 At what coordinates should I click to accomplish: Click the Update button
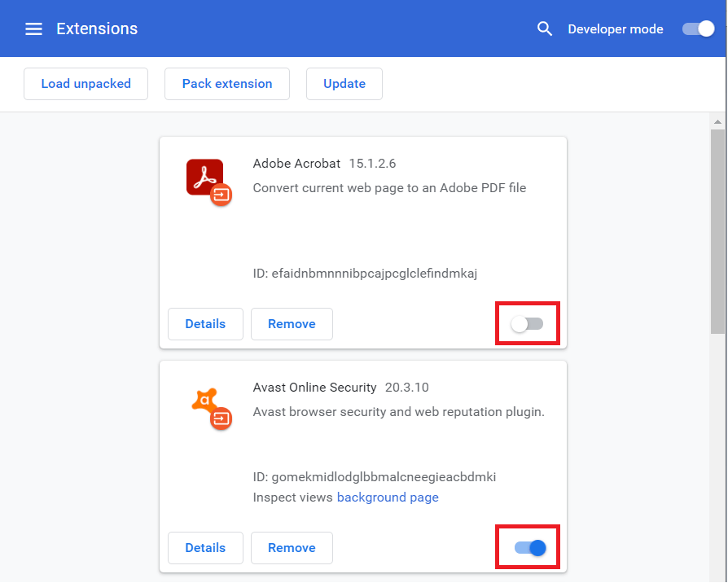[344, 84]
